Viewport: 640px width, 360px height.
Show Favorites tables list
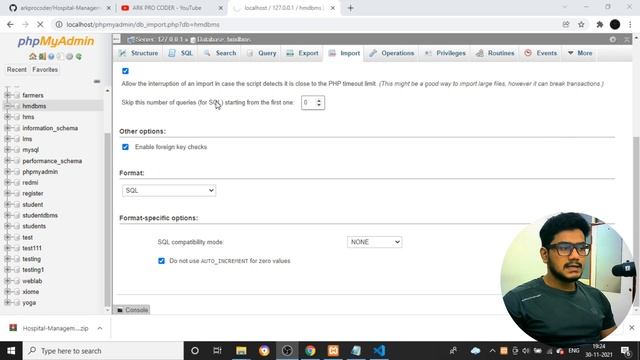[x=45, y=70]
